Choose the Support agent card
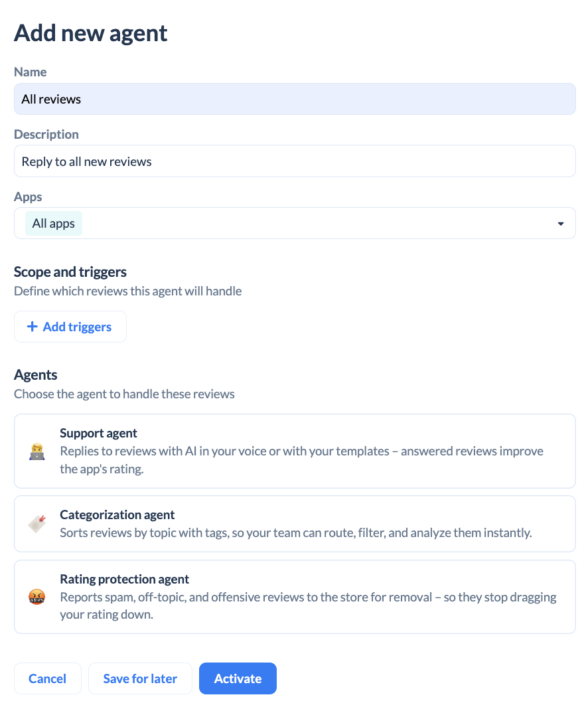The width and height of the screenshot is (588, 709). click(x=295, y=451)
